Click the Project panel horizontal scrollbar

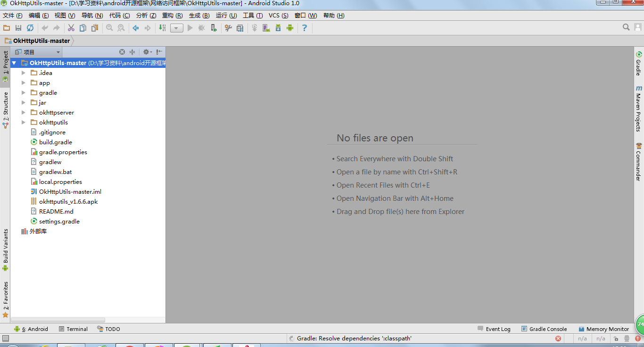point(58,320)
